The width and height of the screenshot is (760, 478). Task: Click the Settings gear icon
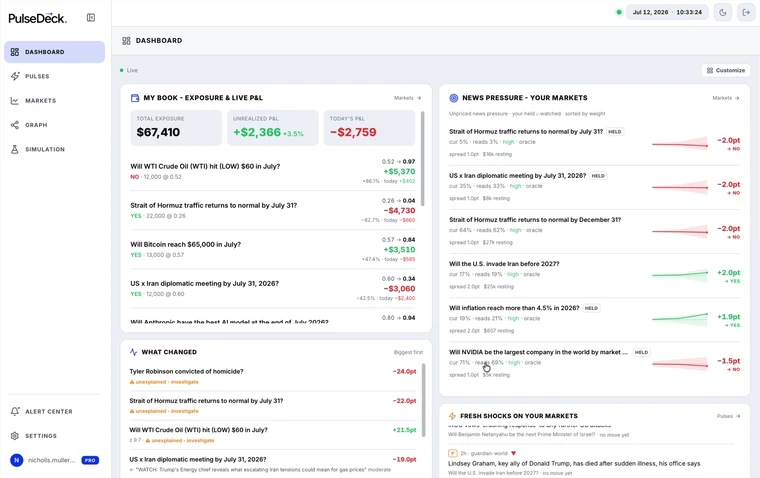[15, 436]
